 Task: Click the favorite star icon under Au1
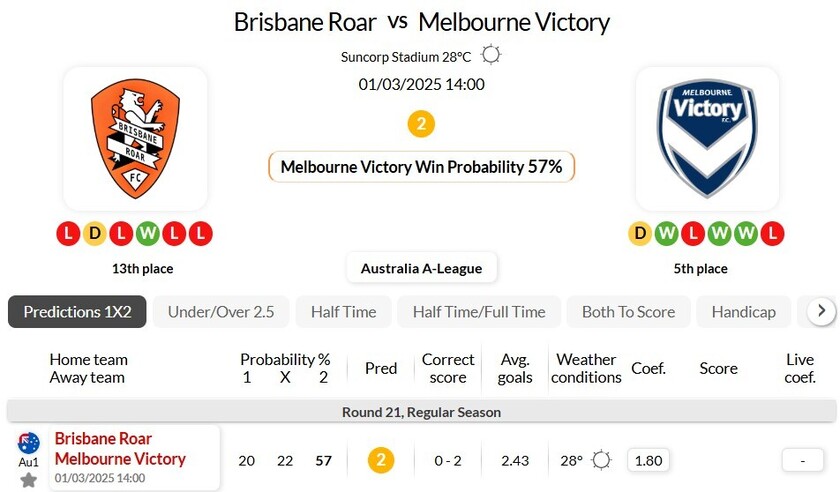click(x=28, y=480)
